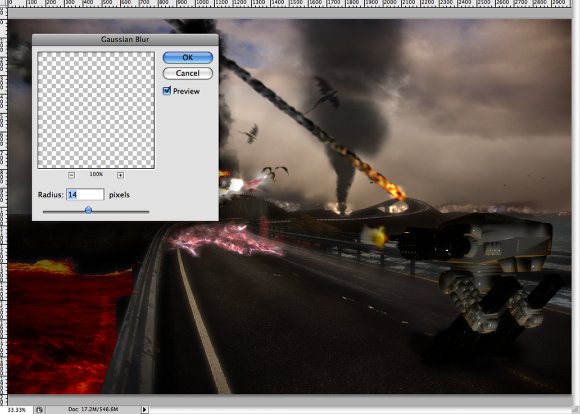Click the horizontal ruler at top
580x414 pixels.
(x=289, y=4)
